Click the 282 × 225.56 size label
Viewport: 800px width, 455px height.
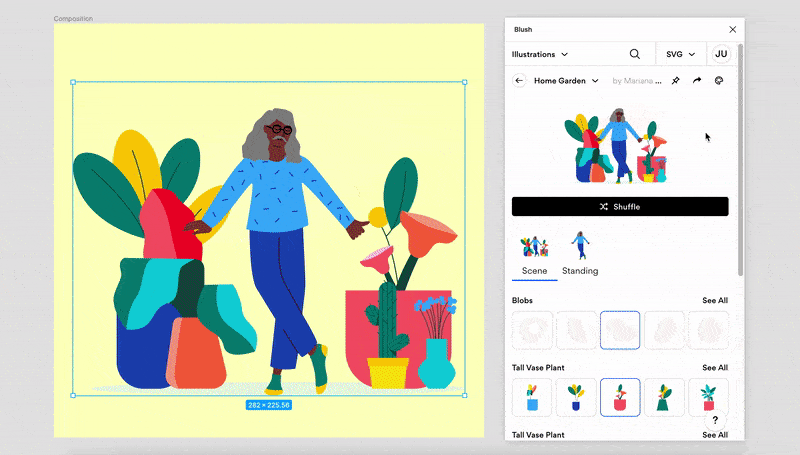[269, 405]
